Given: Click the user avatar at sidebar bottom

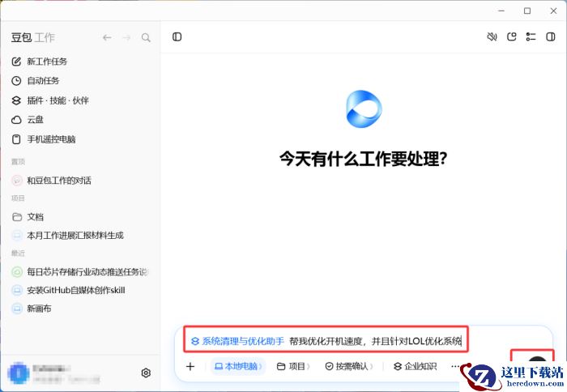Looking at the screenshot, I should point(19,373).
